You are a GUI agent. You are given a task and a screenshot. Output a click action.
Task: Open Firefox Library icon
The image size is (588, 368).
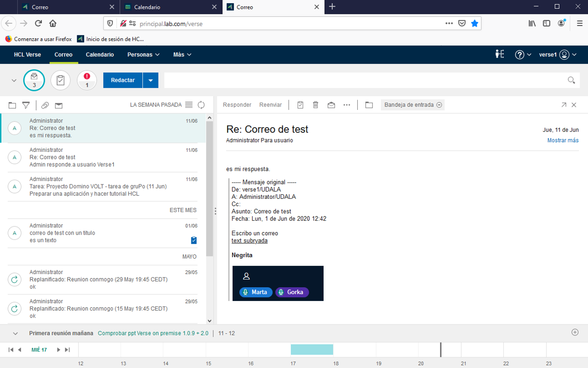click(x=532, y=24)
